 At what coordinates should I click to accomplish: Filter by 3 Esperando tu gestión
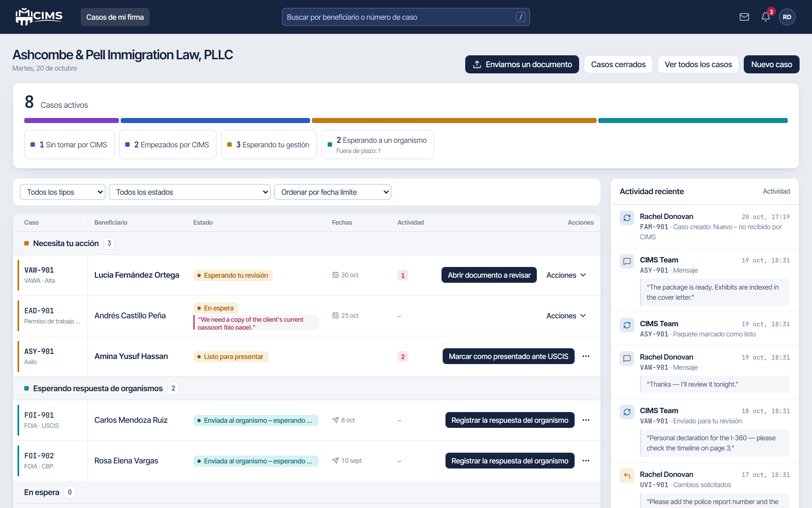coord(269,144)
